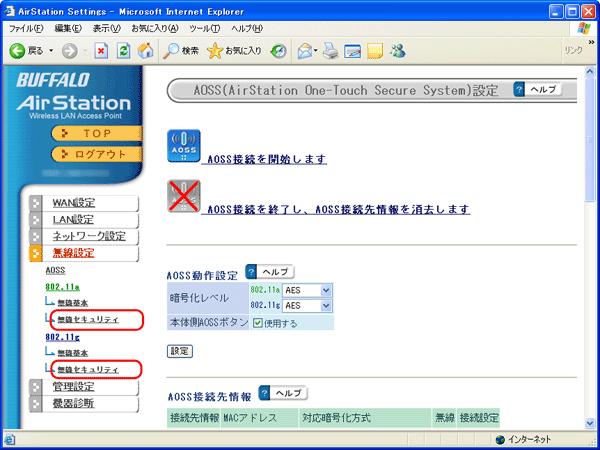The image size is (600, 450).
Task: Click 無線セキュリティ under 802.11g
Action: click(88, 370)
